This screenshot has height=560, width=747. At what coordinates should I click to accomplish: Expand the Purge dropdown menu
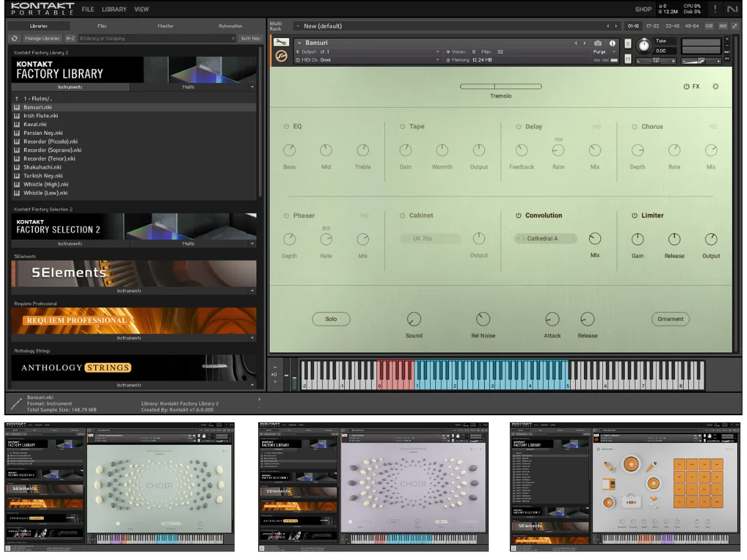602,52
